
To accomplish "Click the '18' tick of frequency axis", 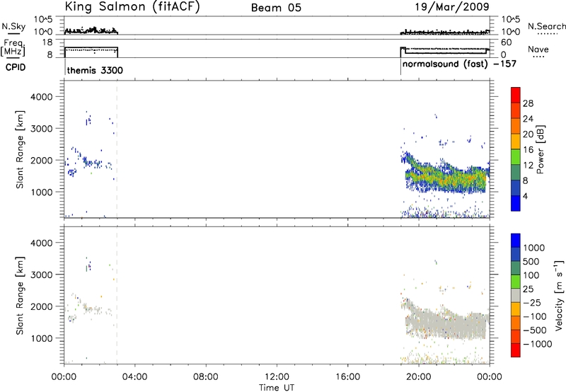I will coord(47,42).
